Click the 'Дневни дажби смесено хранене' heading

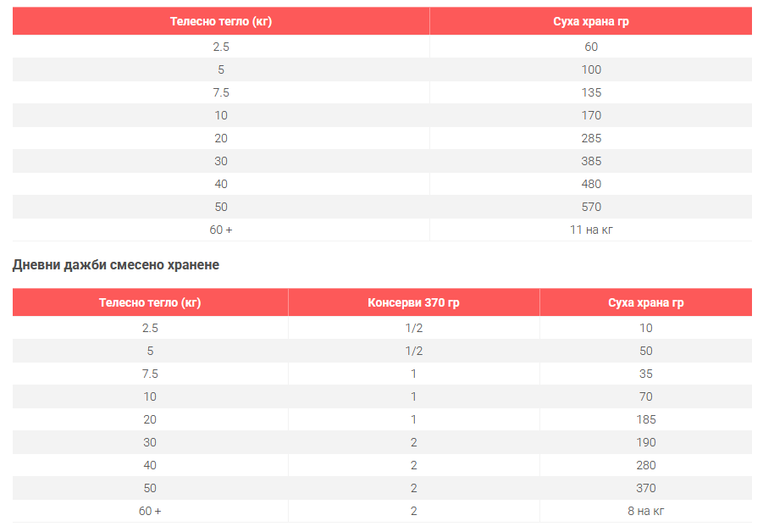point(116,265)
